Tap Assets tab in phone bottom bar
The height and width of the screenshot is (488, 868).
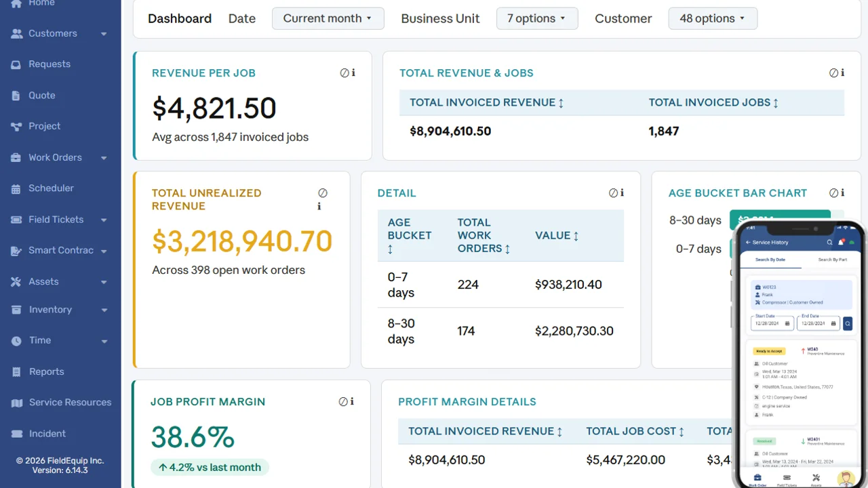click(816, 481)
